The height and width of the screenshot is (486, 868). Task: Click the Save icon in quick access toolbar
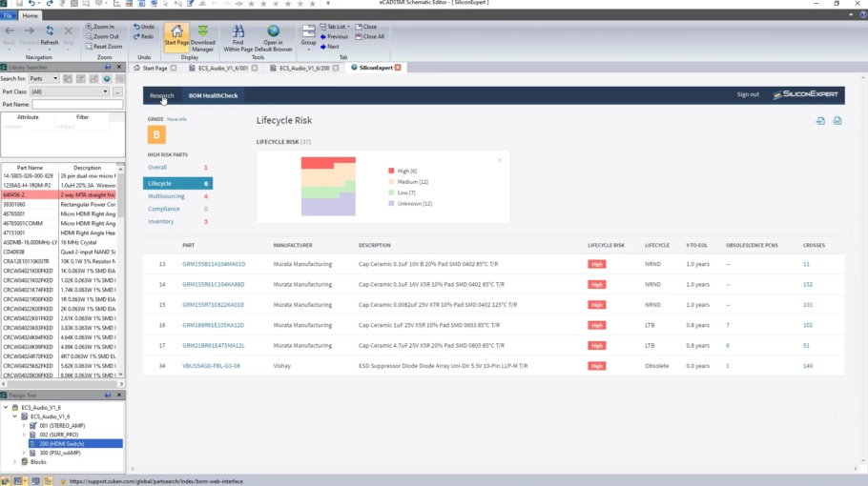click(x=19, y=3)
